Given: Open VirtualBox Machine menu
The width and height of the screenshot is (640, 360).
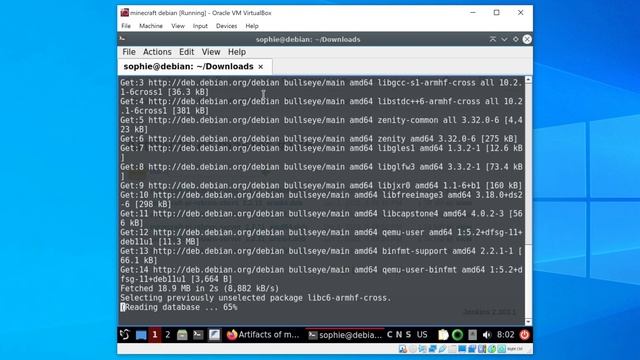Looking at the screenshot, I should (x=151, y=26).
